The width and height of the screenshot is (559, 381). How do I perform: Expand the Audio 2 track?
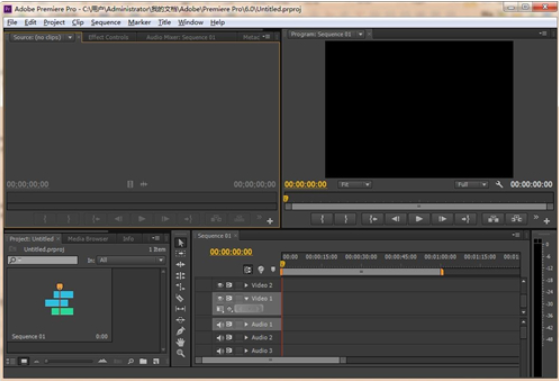click(246, 338)
